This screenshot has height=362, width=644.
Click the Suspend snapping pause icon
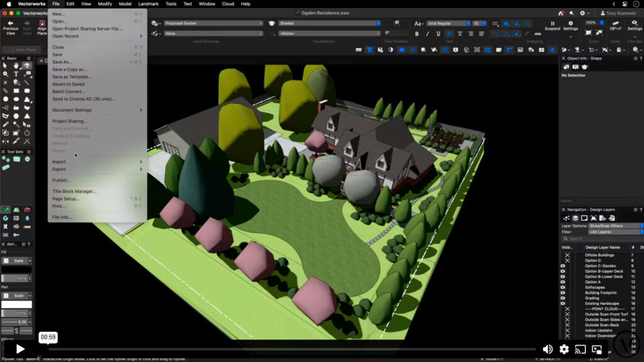(552, 23)
